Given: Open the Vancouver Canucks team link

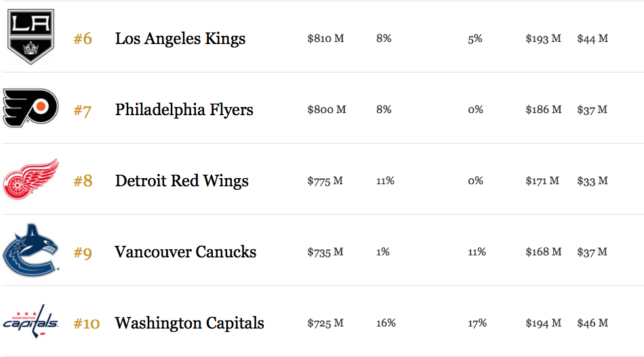Looking at the screenshot, I should (x=185, y=252).
